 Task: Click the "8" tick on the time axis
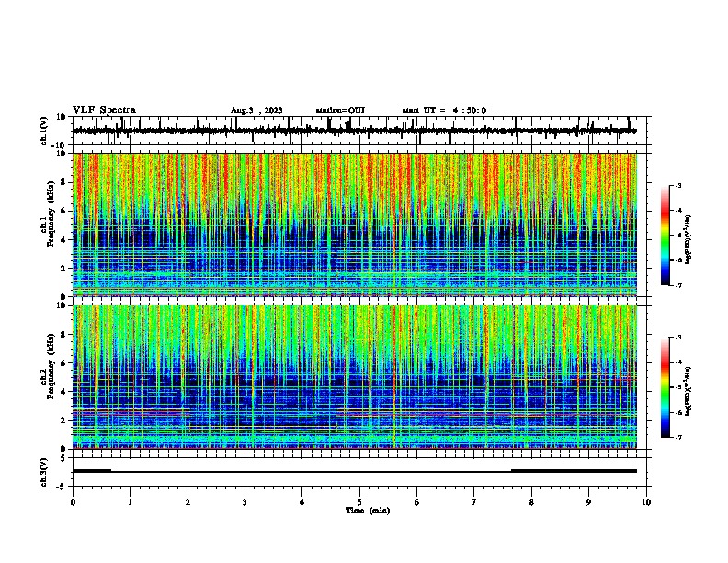coord(531,502)
